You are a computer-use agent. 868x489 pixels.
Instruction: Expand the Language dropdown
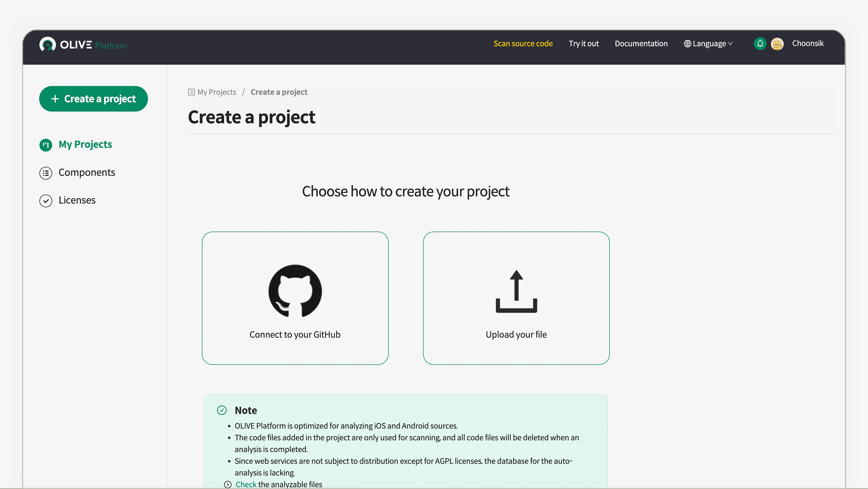point(709,44)
